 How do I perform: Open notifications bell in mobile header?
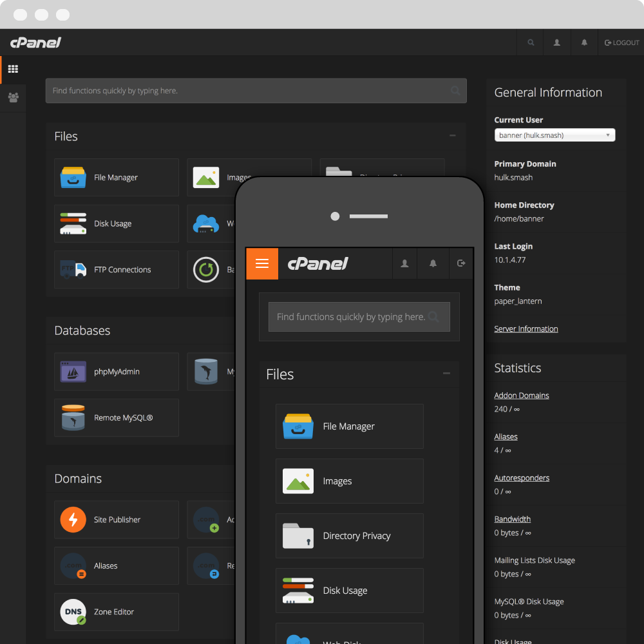pos(433,263)
